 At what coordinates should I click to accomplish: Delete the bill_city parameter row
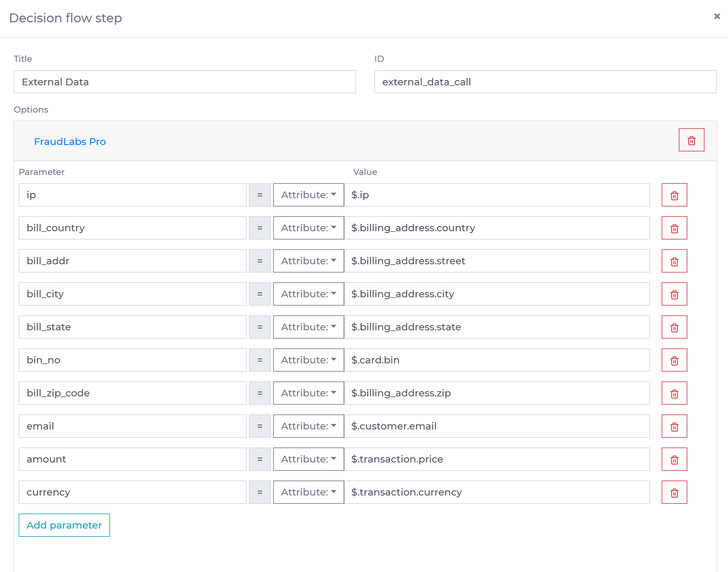[674, 294]
